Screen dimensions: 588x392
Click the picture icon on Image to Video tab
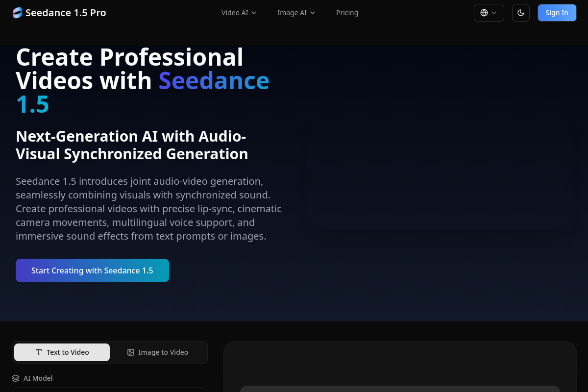pos(131,352)
